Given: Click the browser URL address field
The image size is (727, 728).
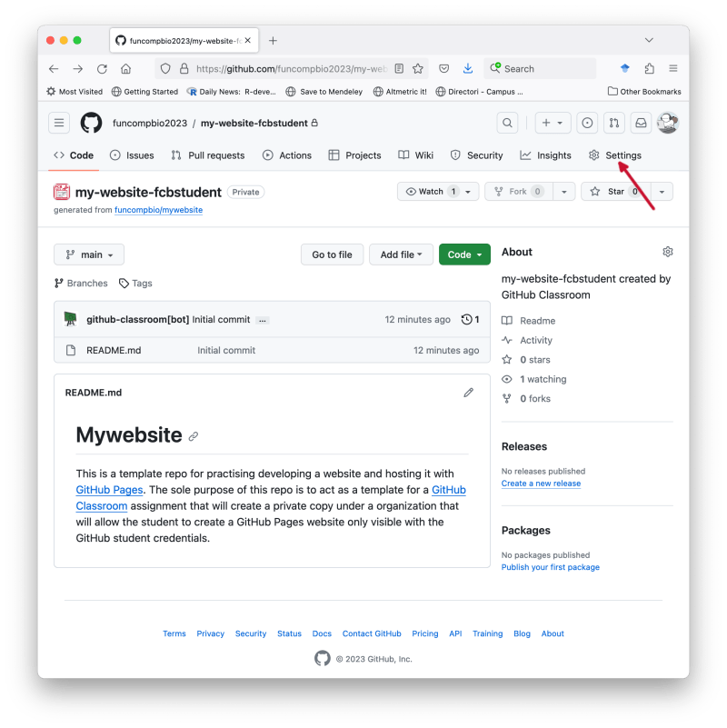Looking at the screenshot, I should 291,69.
